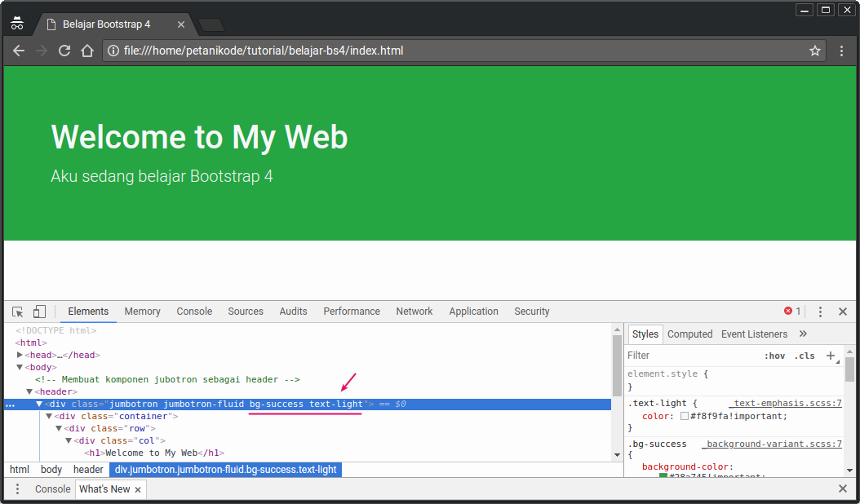Open the Chrome browser menu icon
Viewport: 860px width, 504px height.
[842, 51]
